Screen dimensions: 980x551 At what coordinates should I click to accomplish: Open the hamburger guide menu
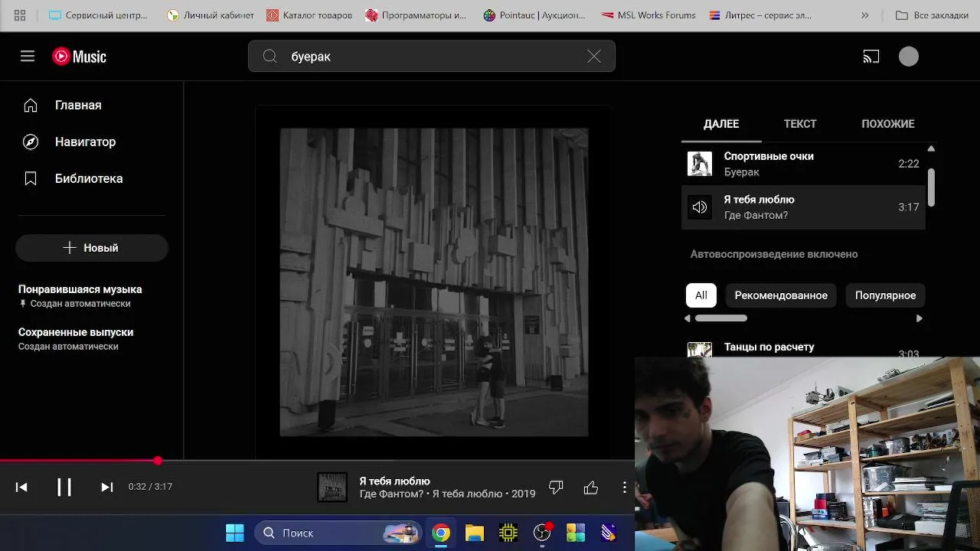coord(28,57)
